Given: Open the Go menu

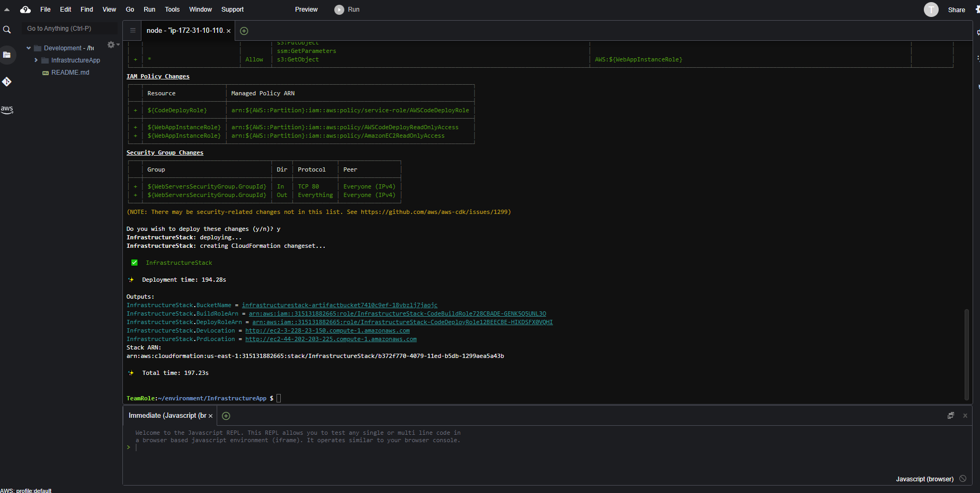Looking at the screenshot, I should (x=130, y=10).
